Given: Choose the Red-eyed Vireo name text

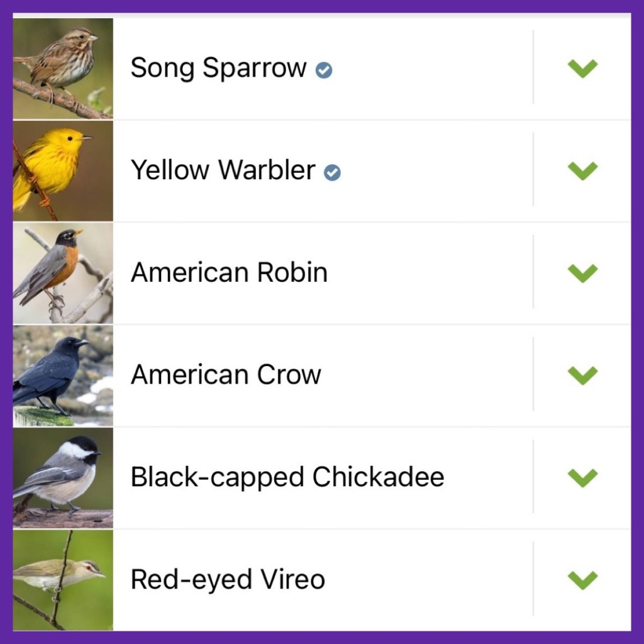Looking at the screenshot, I should click(x=228, y=580).
